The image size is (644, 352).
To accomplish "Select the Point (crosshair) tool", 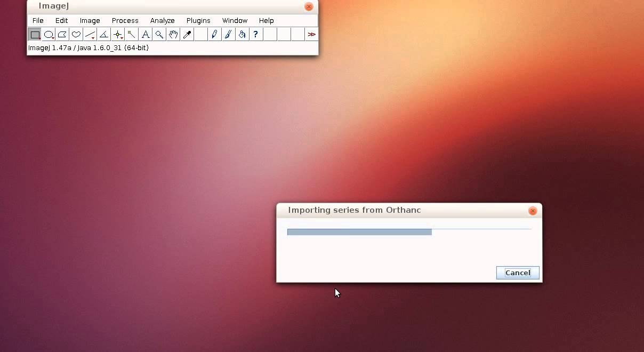I will click(x=118, y=35).
